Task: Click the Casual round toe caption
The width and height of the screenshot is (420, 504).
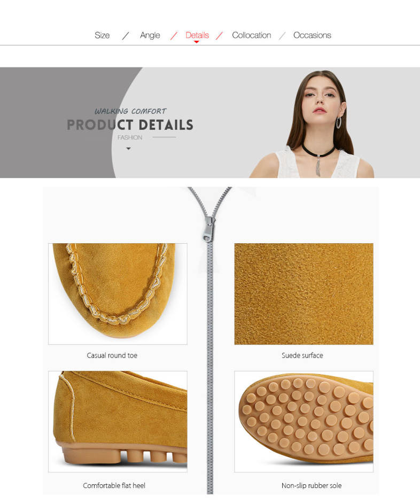Action: [112, 355]
